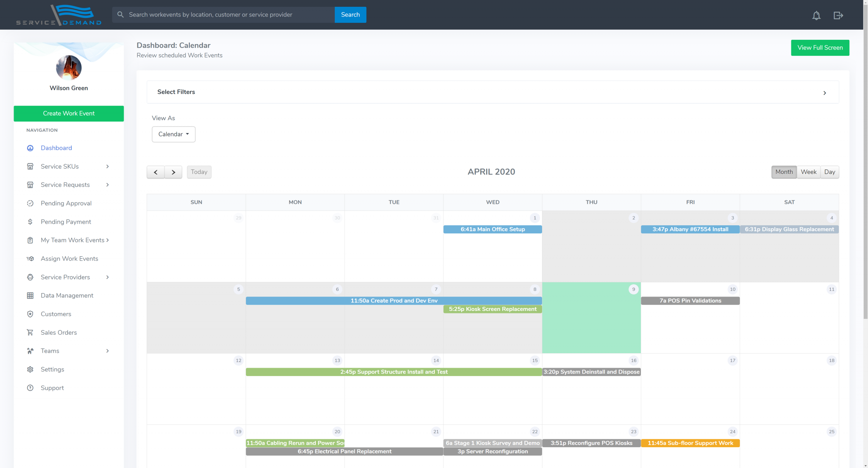
Task: Click the logout icon in header
Action: tap(838, 16)
